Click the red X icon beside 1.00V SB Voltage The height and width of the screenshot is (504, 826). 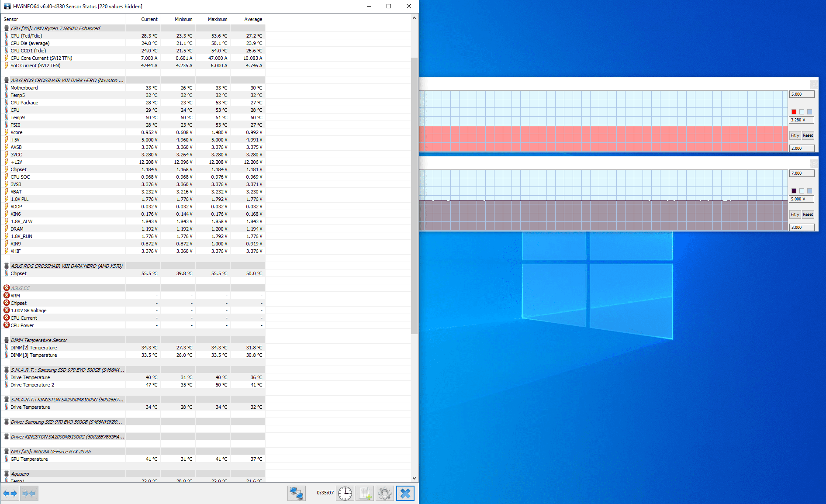tap(7, 311)
